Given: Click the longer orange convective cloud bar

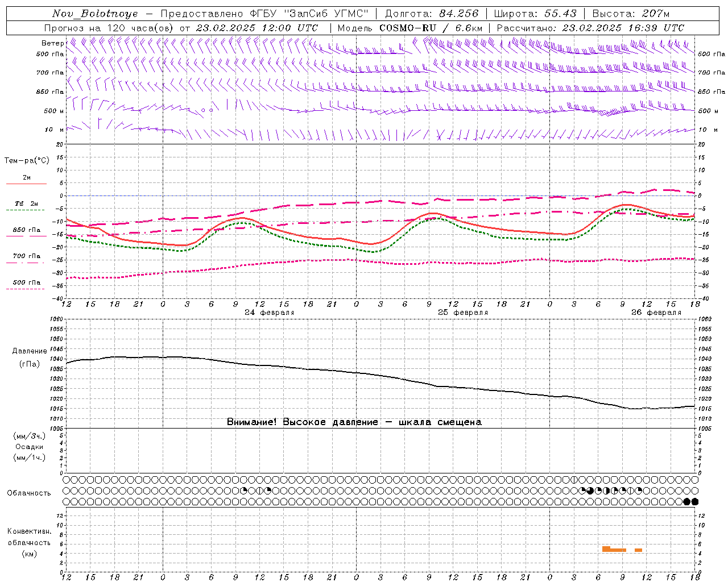Looking at the screenshot, I should (614, 549).
